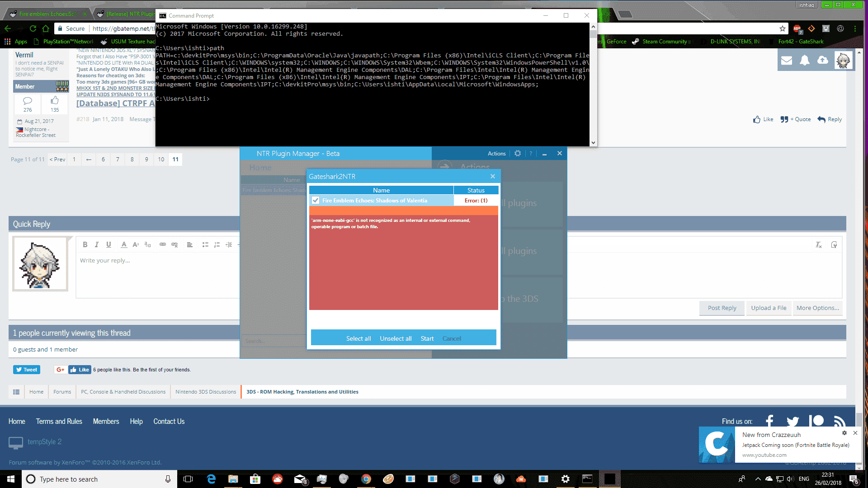Viewport: 868px width, 488px height.
Task: Click Start in Gateshark2NTR dialog
Action: tap(427, 338)
